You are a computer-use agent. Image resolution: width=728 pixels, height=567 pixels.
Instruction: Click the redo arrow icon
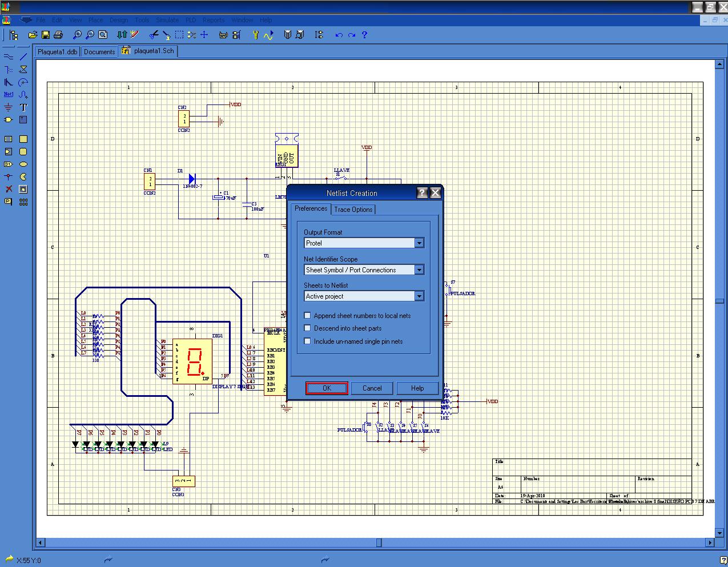(x=352, y=35)
